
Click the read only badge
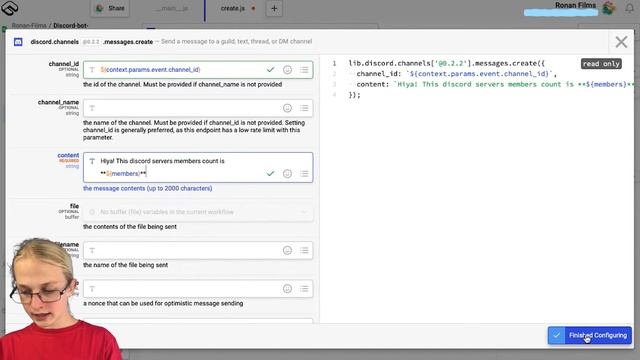click(601, 64)
